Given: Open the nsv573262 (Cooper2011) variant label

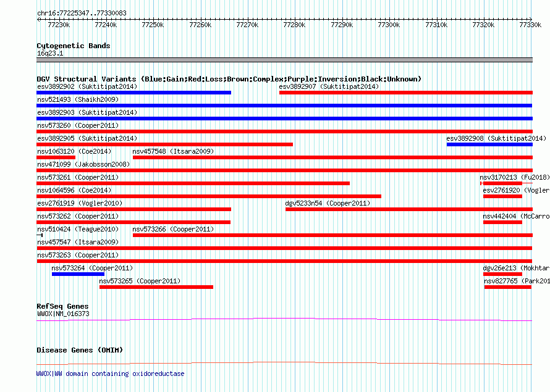Looking at the screenshot, I should click(77, 216).
